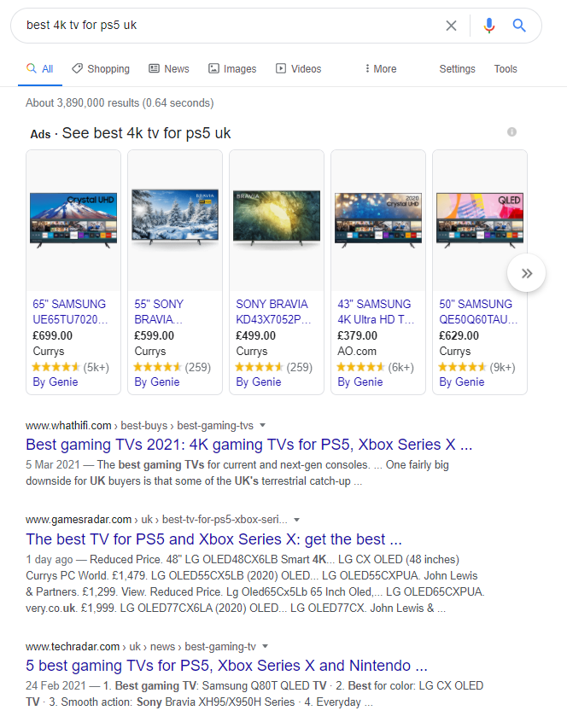Click By Genie under the £499.00 TV

pos(259,382)
